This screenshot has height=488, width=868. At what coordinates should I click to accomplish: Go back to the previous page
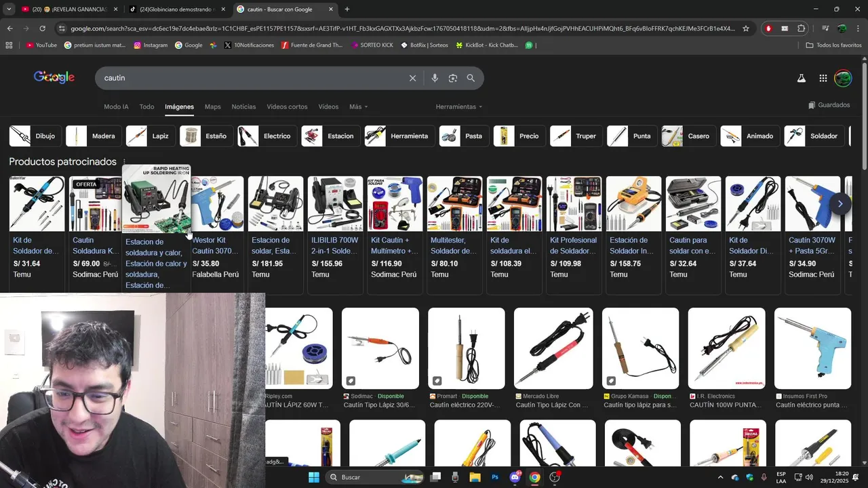tap(9, 28)
